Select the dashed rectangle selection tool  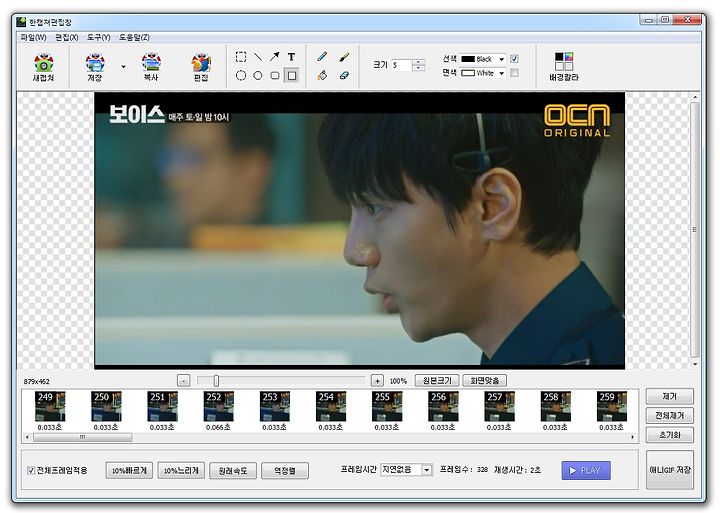[241, 57]
